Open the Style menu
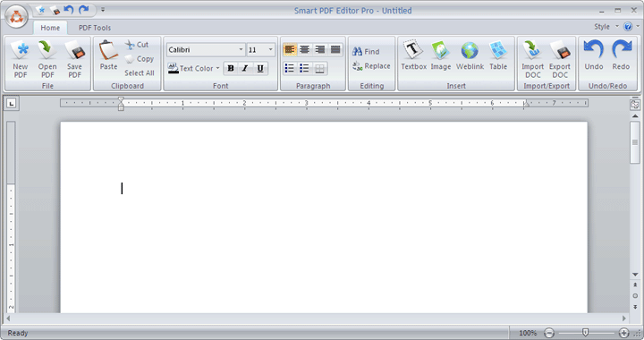The width and height of the screenshot is (644, 340). pyautogui.click(x=606, y=27)
